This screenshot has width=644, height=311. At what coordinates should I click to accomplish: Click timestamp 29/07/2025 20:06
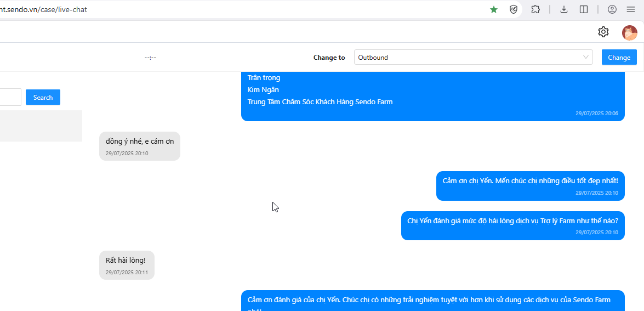(x=597, y=114)
